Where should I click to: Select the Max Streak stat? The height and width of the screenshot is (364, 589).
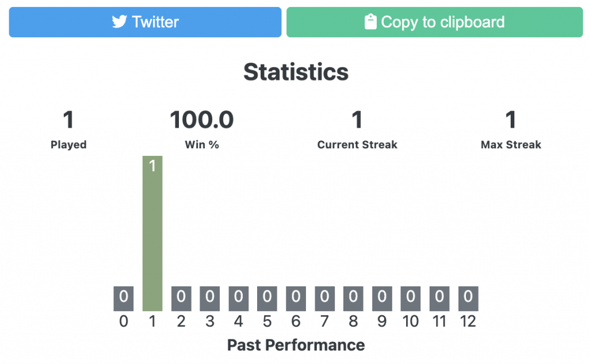point(511,120)
